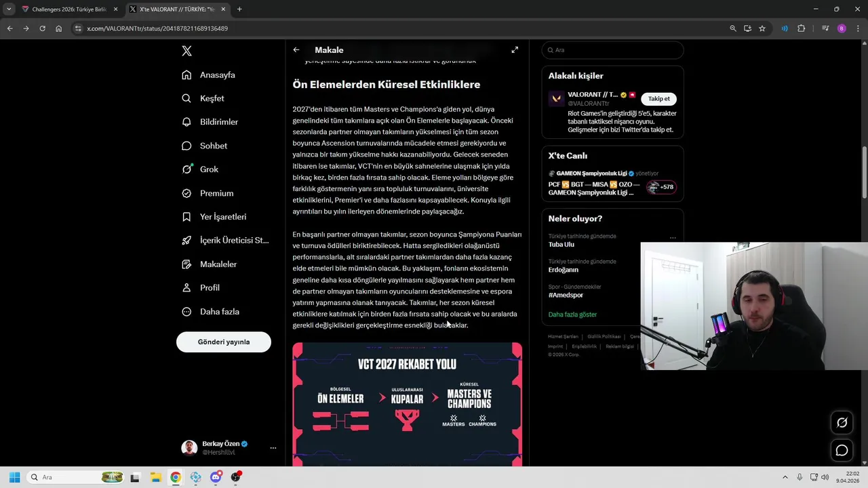Open File Explorer from taskbar
The image size is (868, 488).
pyautogui.click(x=155, y=477)
